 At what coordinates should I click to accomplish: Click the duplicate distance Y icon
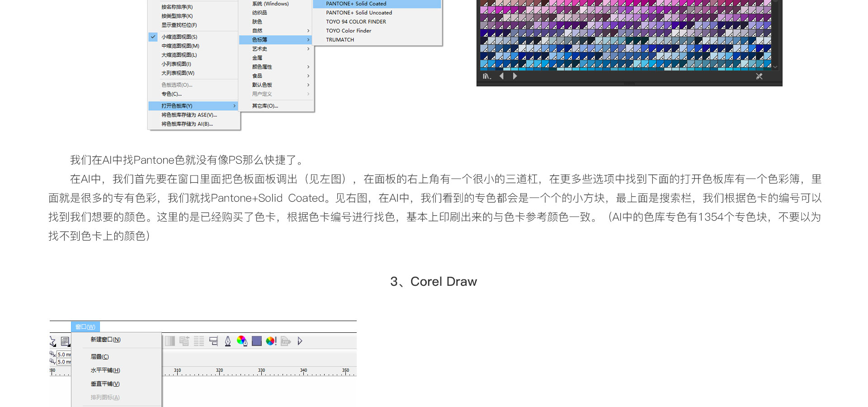(x=53, y=361)
